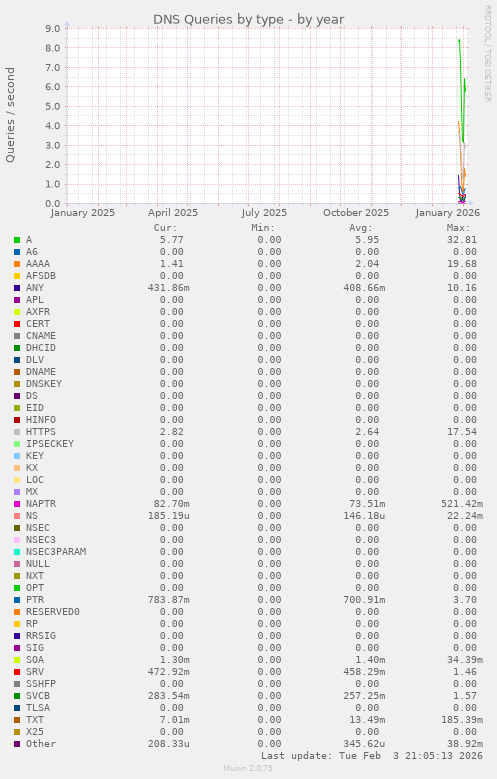Click the CNAME legend label
The image size is (497, 779).
(41, 336)
